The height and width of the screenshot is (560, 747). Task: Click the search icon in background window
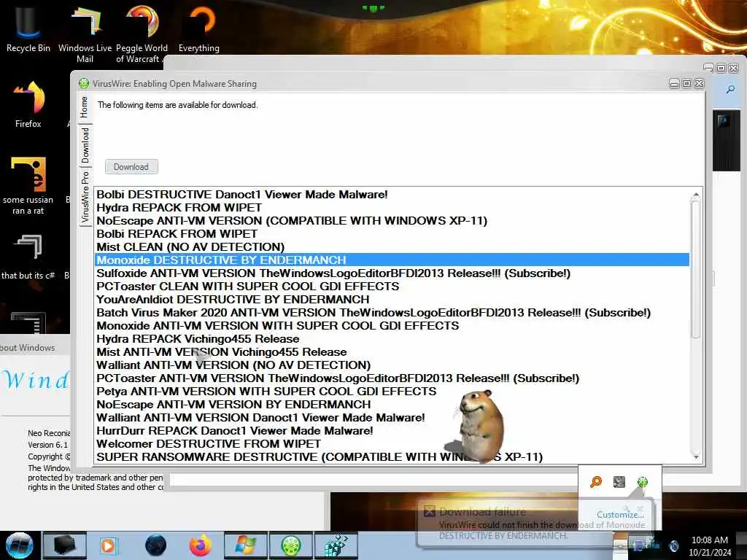coord(730,89)
